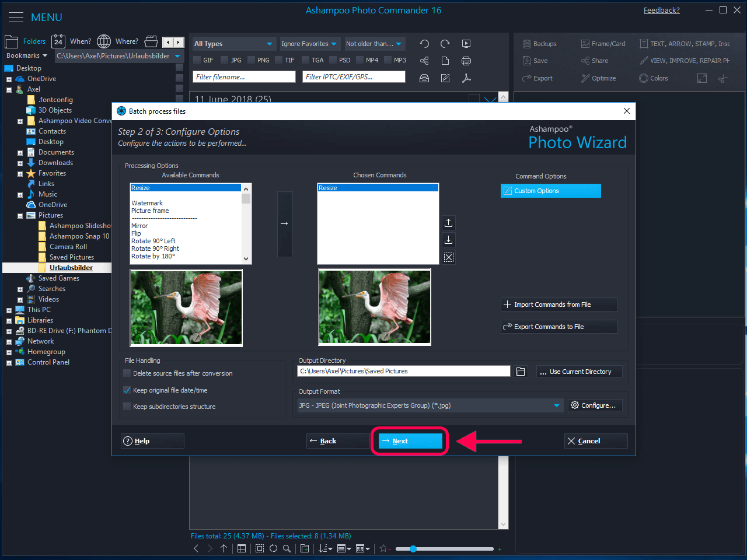Click the Output Directory path field
This screenshot has width=747, height=560.
(404, 371)
